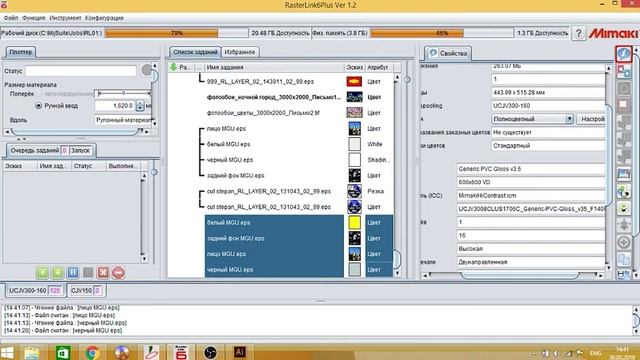Image resolution: width=640 pixels, height=360 pixels.
Task: Click the green arrow icon in job list header
Action: click(x=173, y=67)
